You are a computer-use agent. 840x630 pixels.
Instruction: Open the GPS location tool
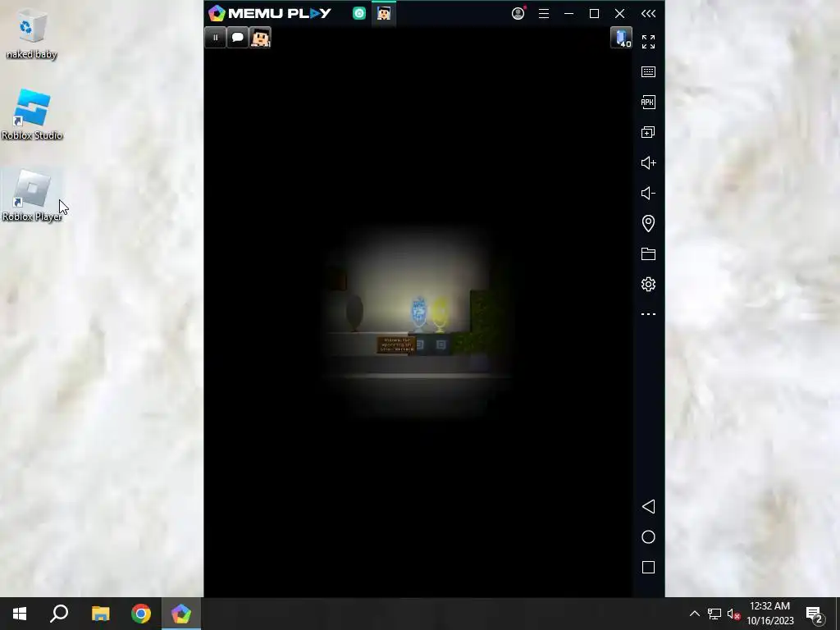(648, 223)
